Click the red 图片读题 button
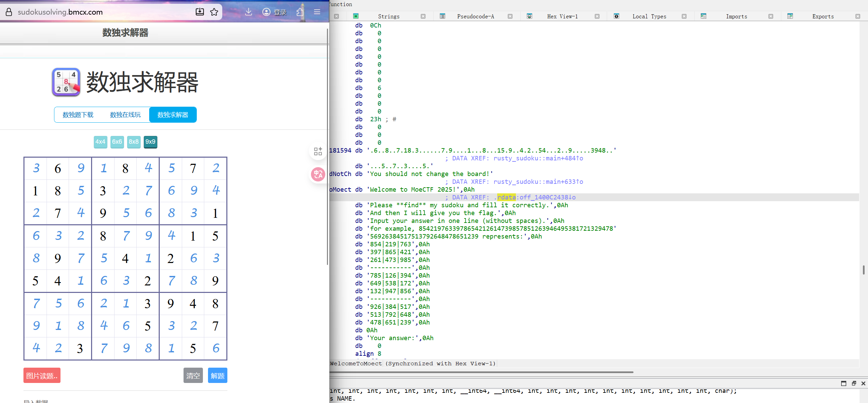This screenshot has width=868, height=403. (42, 375)
